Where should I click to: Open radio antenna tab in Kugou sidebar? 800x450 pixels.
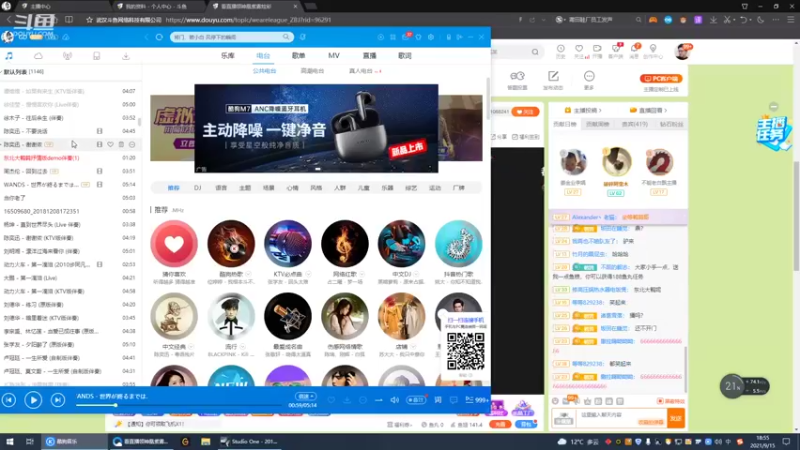67,56
